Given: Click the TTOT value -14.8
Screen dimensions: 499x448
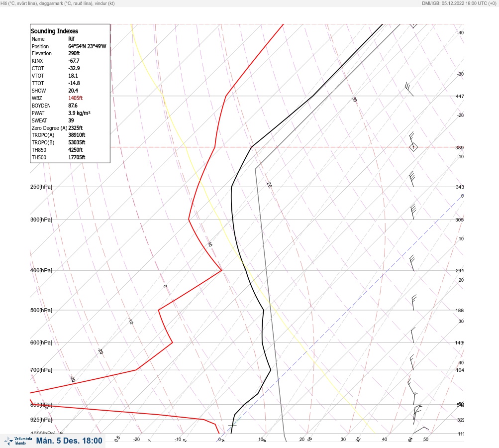Looking at the screenshot, I should 74,83.
